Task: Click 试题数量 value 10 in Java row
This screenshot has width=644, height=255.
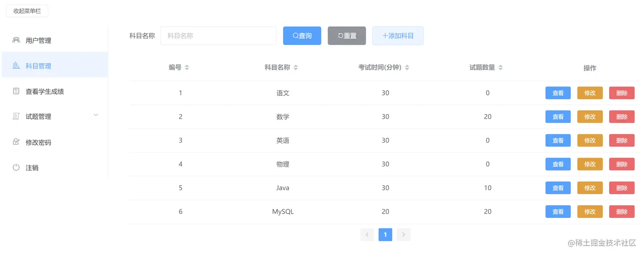Action: [x=488, y=188]
